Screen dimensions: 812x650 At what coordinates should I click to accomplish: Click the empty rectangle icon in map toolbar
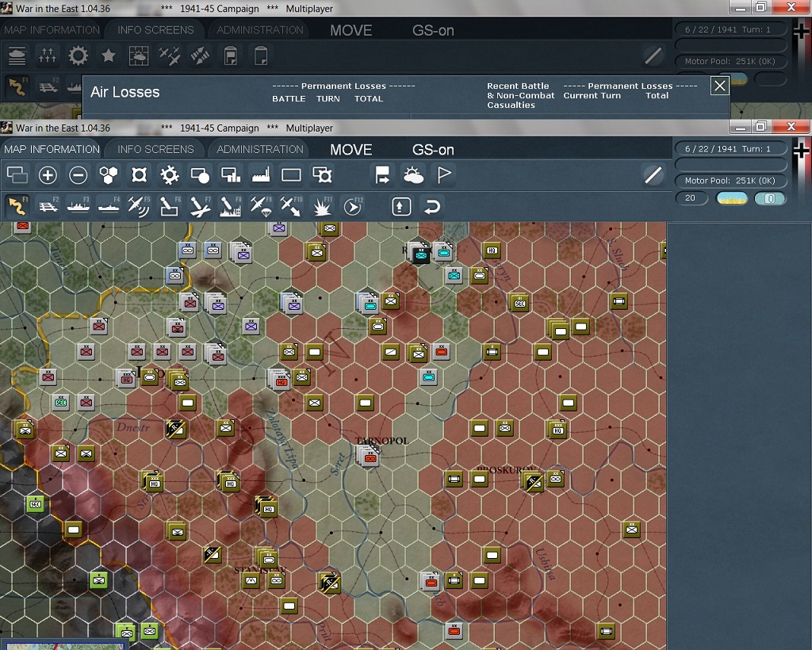pos(291,175)
